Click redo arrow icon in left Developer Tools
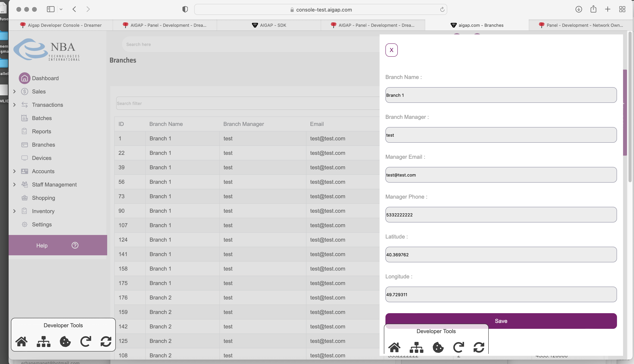This screenshot has width=634, height=364. [85, 341]
